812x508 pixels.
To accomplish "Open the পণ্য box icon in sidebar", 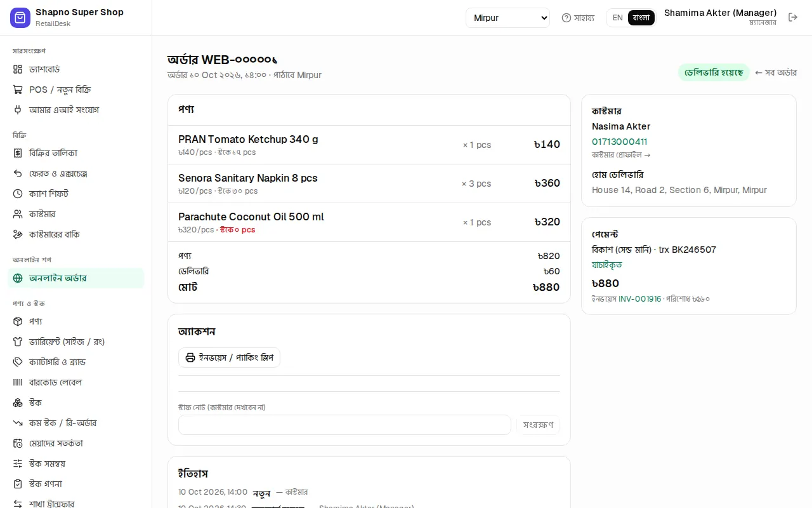I will (18, 321).
